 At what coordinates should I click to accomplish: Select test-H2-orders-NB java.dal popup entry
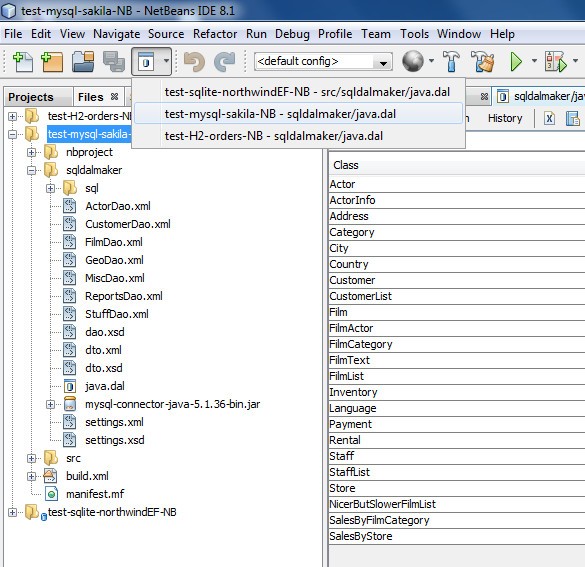pyautogui.click(x=298, y=136)
